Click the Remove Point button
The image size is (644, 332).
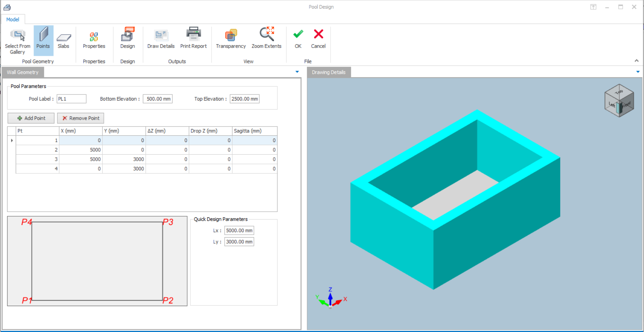click(x=80, y=118)
